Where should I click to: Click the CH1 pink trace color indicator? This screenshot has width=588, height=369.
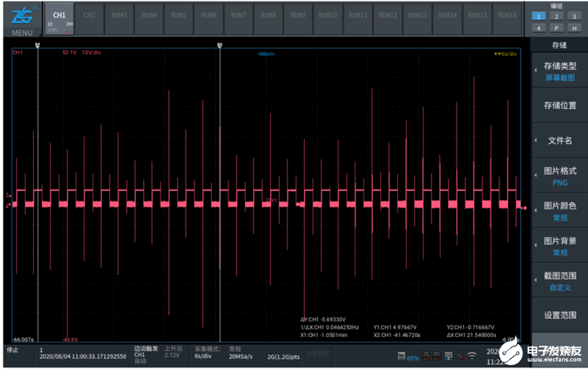68,33
